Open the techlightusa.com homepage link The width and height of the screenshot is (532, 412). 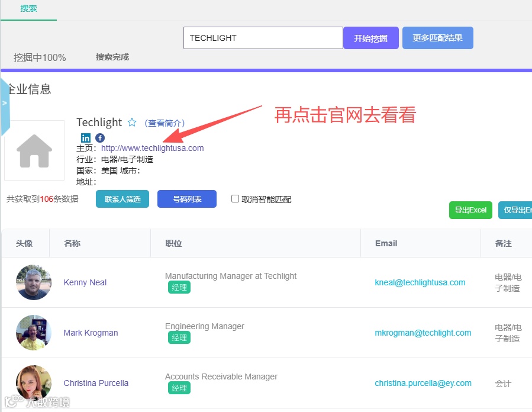pos(152,148)
